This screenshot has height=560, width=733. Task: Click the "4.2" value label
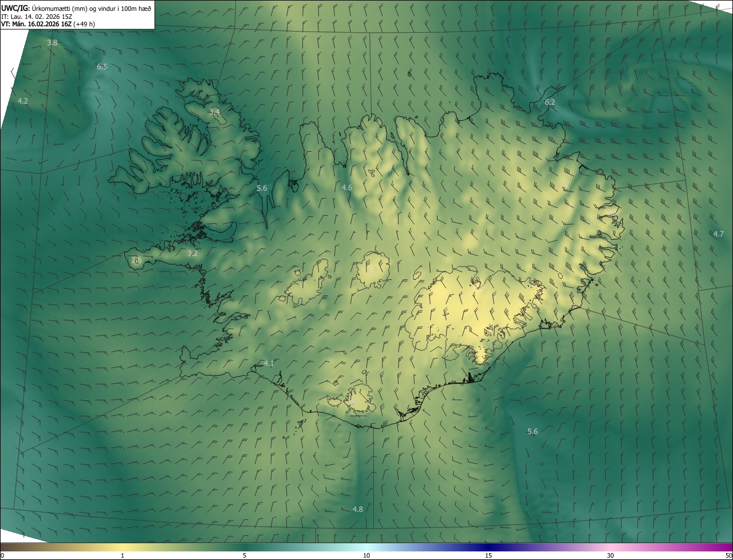tap(23, 101)
